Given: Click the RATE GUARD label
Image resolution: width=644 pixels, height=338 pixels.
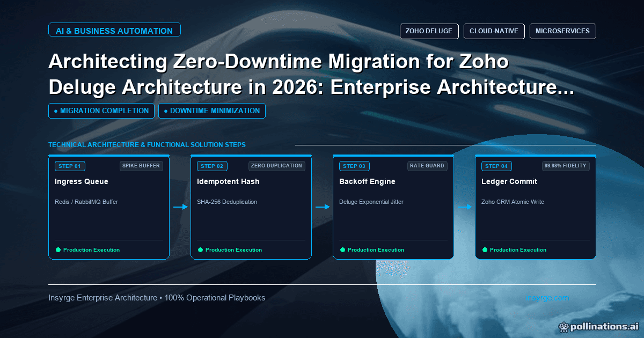Looking at the screenshot, I should 427,166.
